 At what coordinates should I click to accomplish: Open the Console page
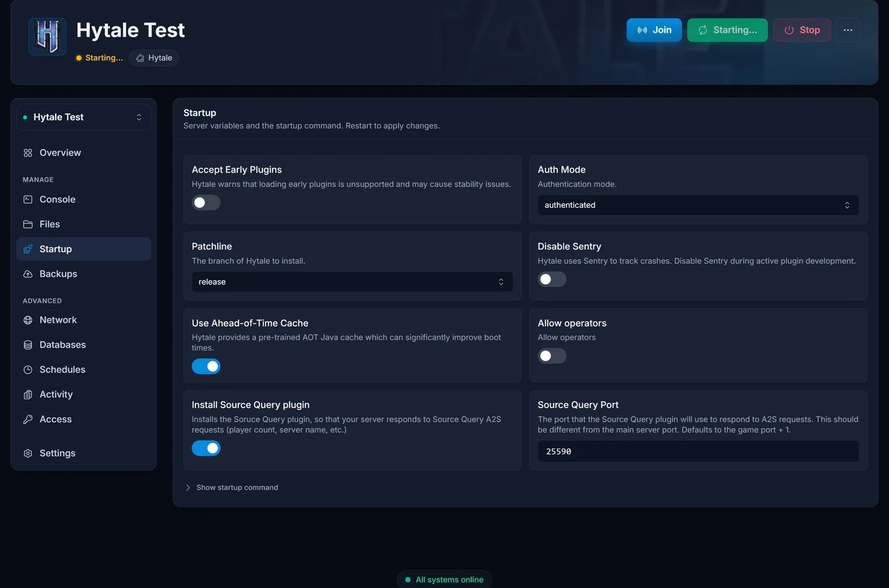83,199
